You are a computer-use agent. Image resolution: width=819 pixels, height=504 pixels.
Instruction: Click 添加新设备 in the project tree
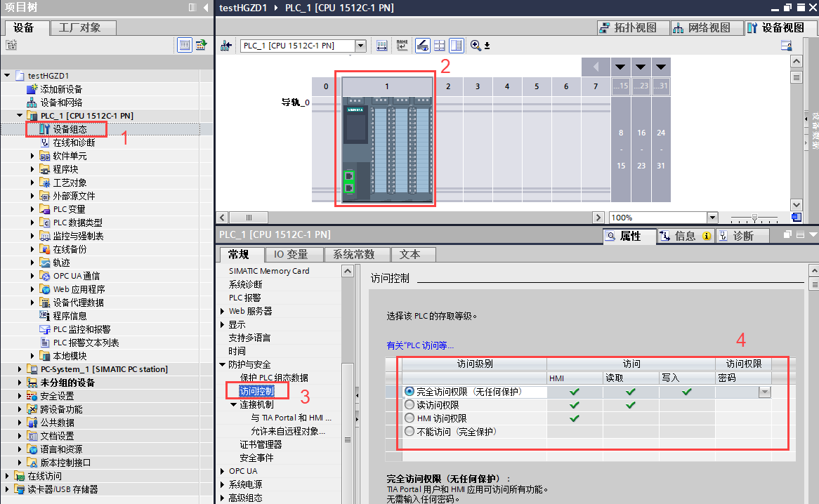pos(59,88)
